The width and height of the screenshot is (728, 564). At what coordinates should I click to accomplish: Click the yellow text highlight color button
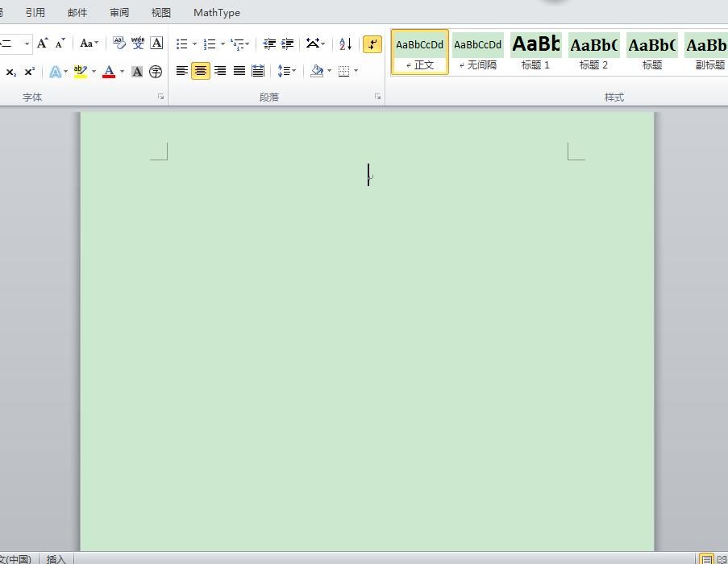(x=81, y=72)
